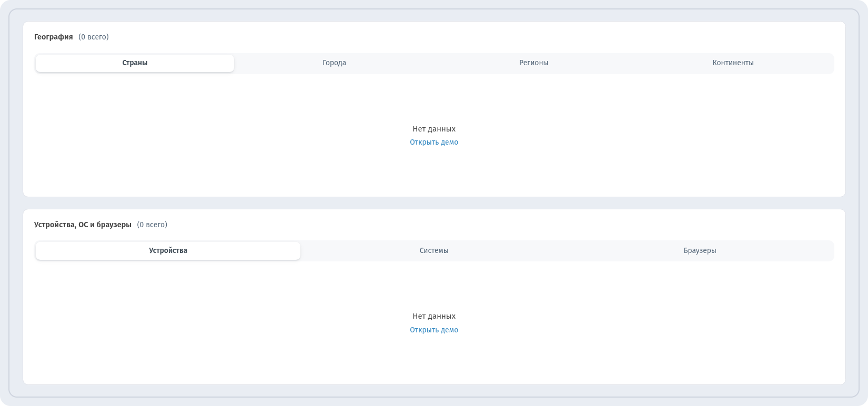This screenshot has width=868, height=406.
Task: Select the Страны tab
Action: coord(135,63)
